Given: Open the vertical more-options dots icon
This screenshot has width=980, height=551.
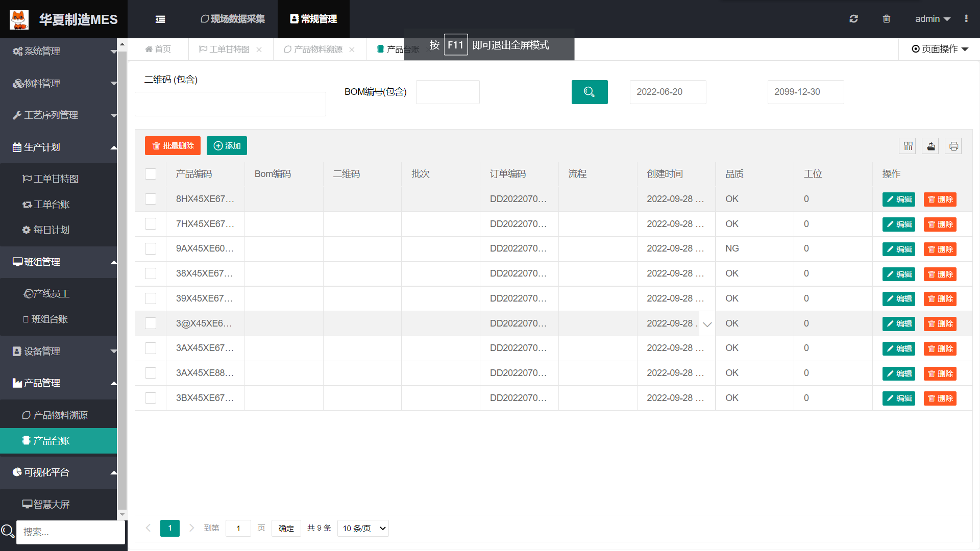Looking at the screenshot, I should pyautogui.click(x=966, y=18).
